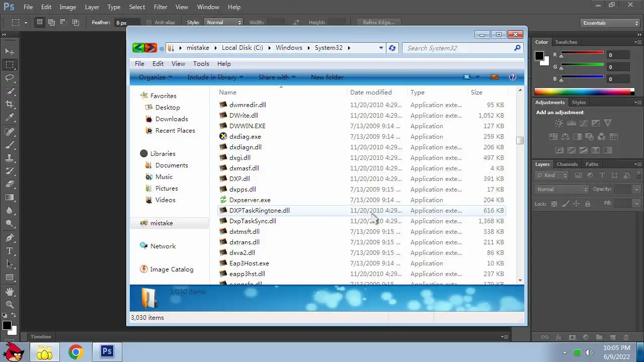Screen dimensions: 644x362
Task: Select the Eraser tool
Action: point(10,184)
